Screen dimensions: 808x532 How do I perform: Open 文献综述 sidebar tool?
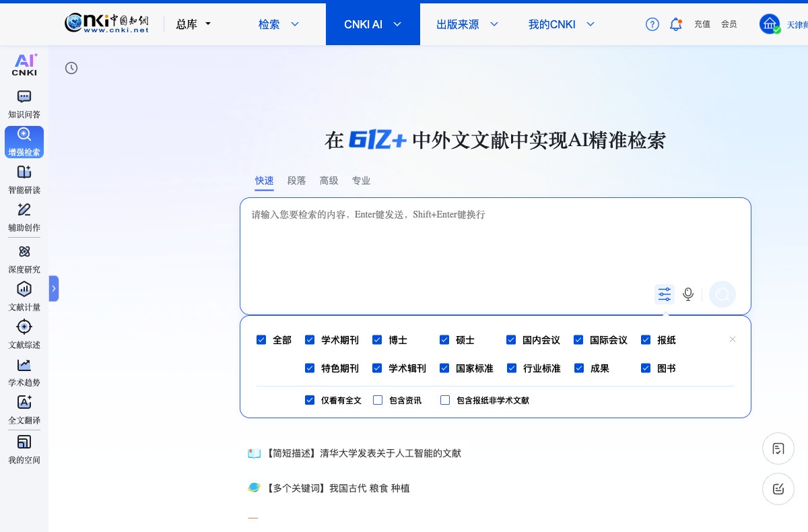[24, 335]
